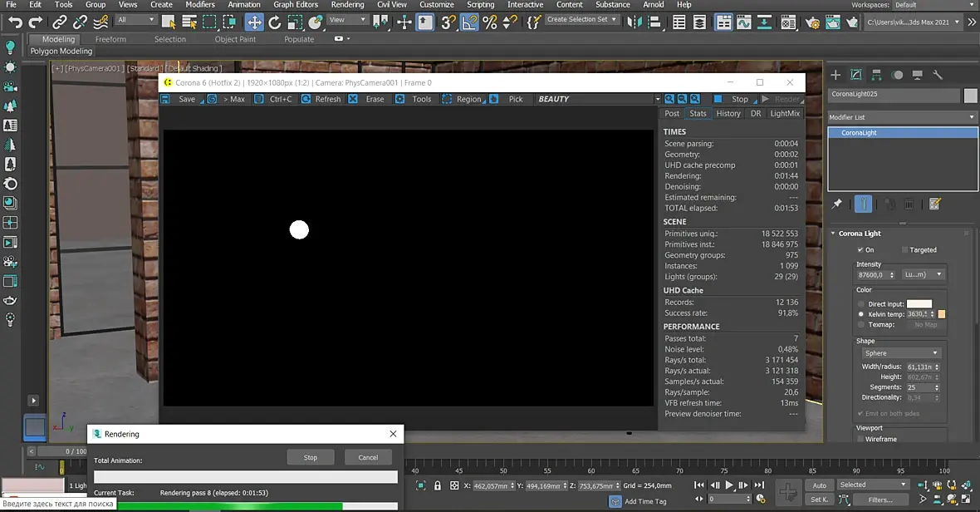This screenshot has height=512, width=980.
Task: Play the animation in timeline controls
Action: pos(728,485)
